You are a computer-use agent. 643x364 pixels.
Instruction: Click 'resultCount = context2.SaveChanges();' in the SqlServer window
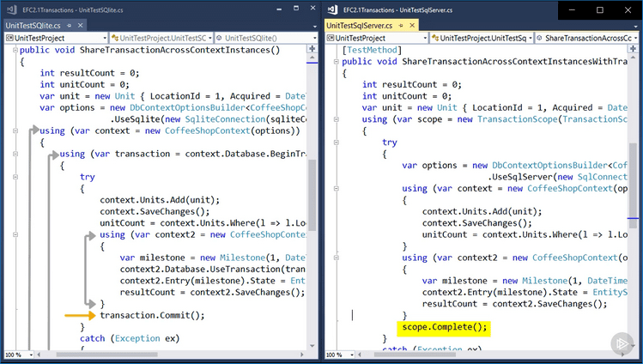pos(514,304)
